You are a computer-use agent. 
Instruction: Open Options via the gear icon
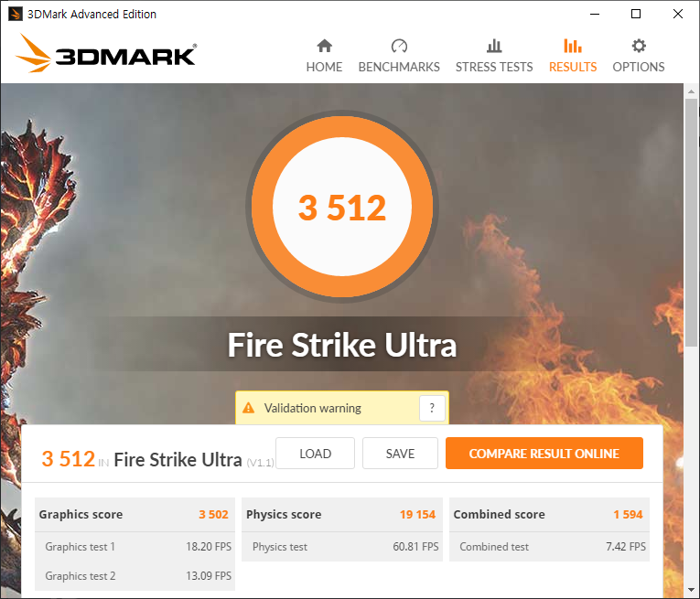point(639,46)
